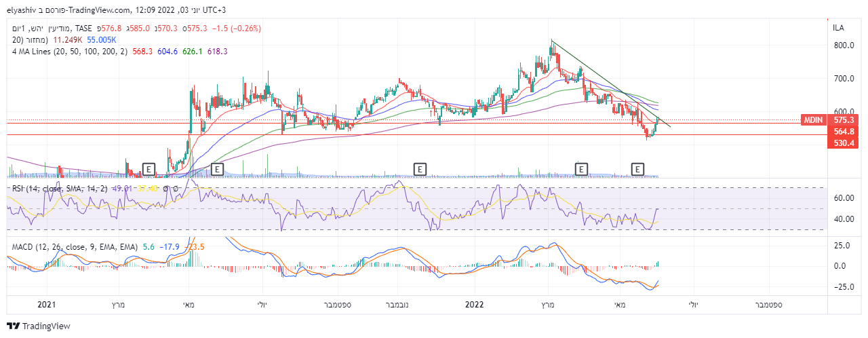Click the 600.0 level on the price axis
The width and height of the screenshot is (868, 338).
click(x=844, y=112)
